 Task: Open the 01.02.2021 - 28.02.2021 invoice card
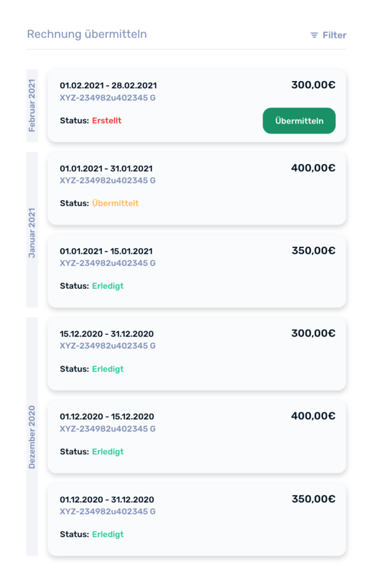pyautogui.click(x=172, y=106)
